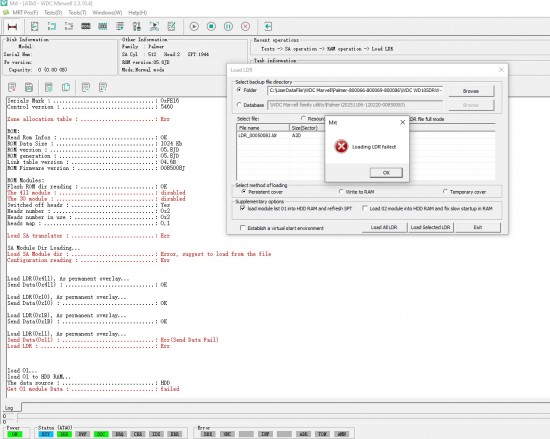
Task: Select the Database radio button
Action: 239,105
